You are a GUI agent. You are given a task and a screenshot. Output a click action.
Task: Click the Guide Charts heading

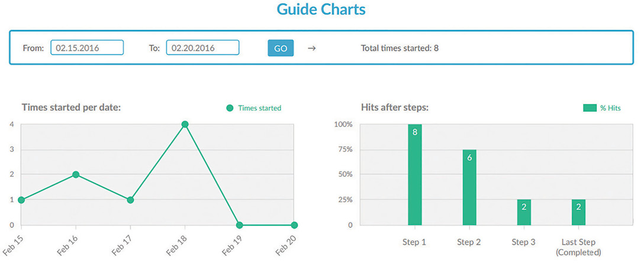point(322,10)
